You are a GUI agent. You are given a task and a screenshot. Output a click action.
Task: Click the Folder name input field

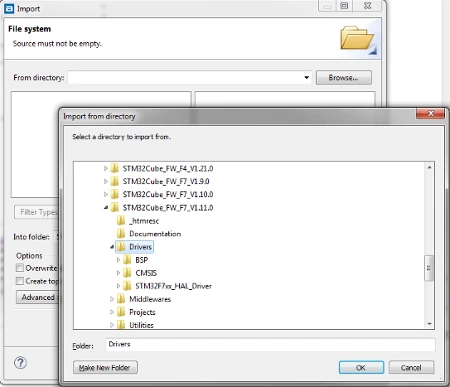[270, 345]
